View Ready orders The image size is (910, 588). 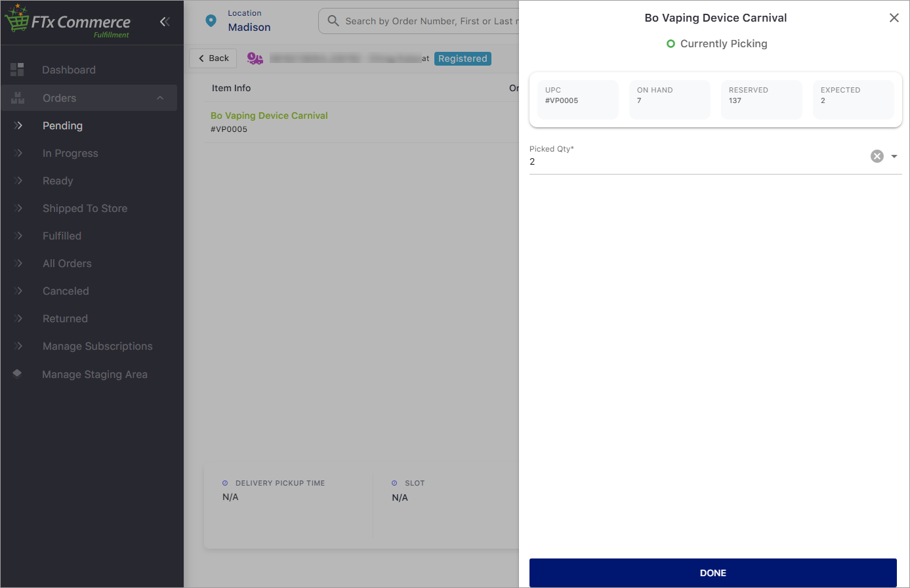tap(58, 180)
